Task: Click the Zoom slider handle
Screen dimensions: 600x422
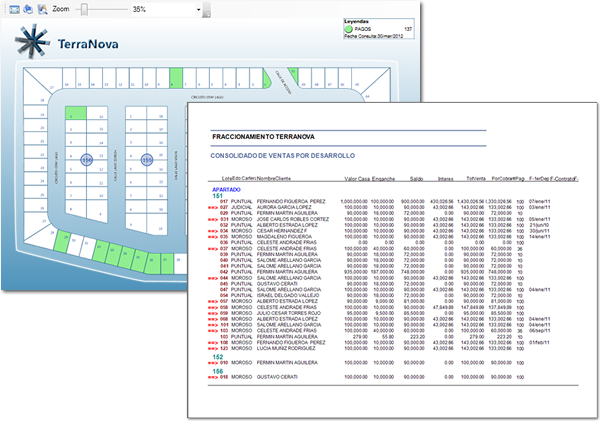Action: click(x=84, y=9)
